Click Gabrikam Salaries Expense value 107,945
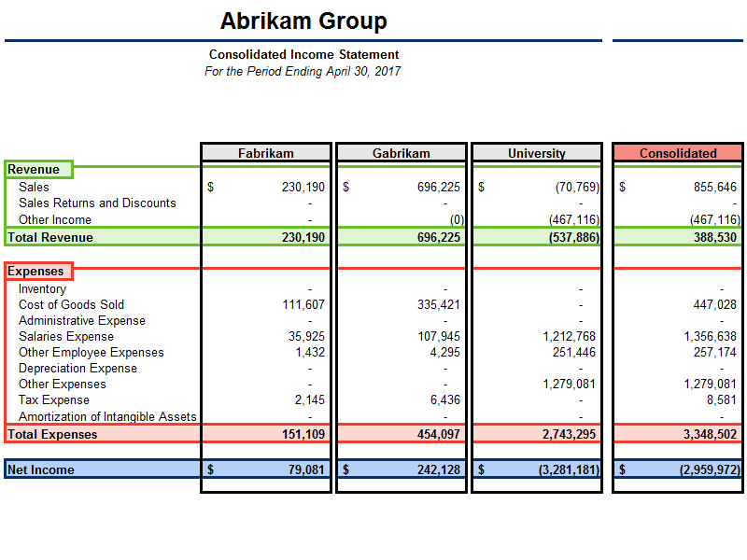 (x=438, y=337)
